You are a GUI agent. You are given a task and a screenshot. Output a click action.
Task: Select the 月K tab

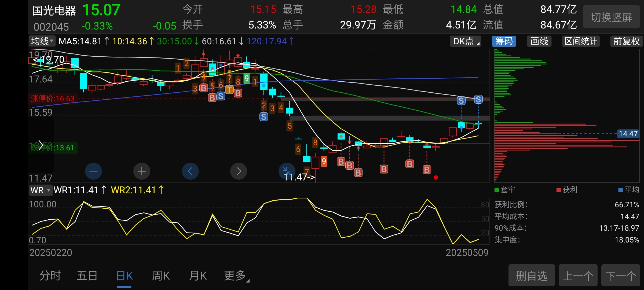coord(198,276)
